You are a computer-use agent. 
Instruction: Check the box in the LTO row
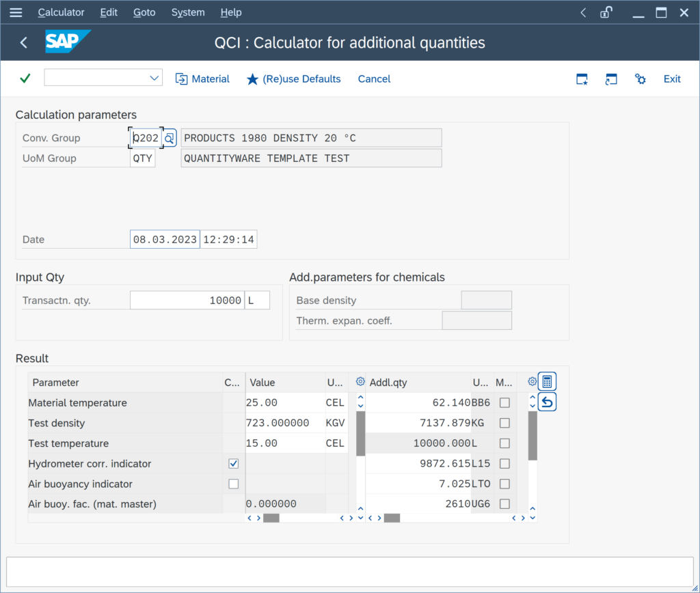(504, 484)
